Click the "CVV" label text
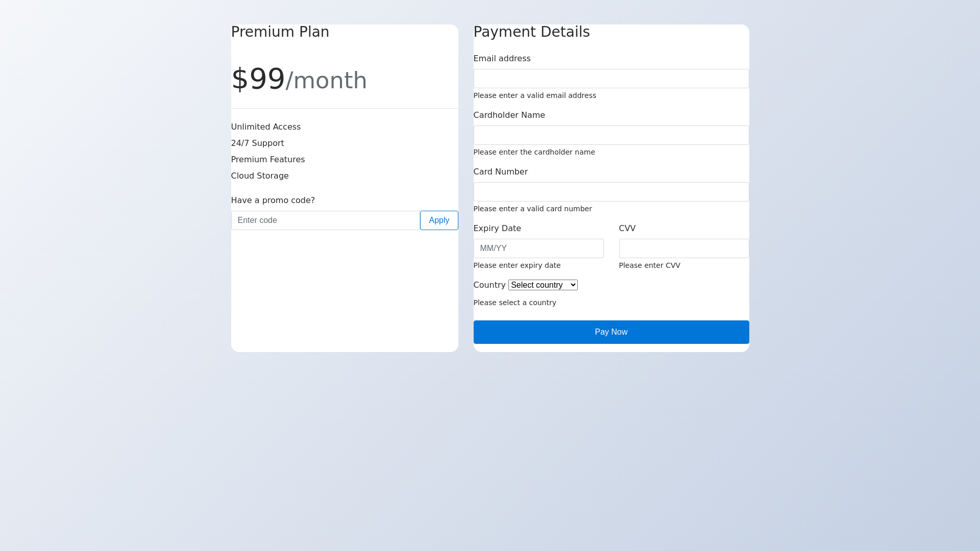The width and height of the screenshot is (980, 551). coord(627,229)
